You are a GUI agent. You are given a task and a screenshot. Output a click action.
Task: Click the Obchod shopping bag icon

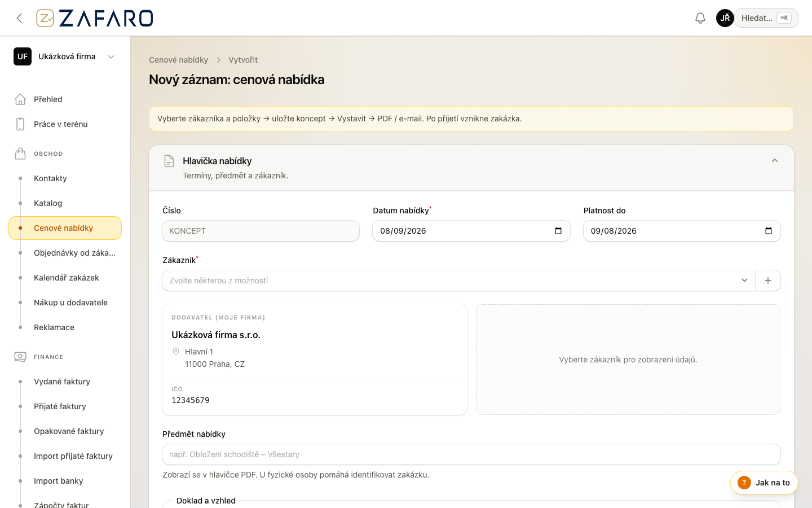[x=20, y=154]
